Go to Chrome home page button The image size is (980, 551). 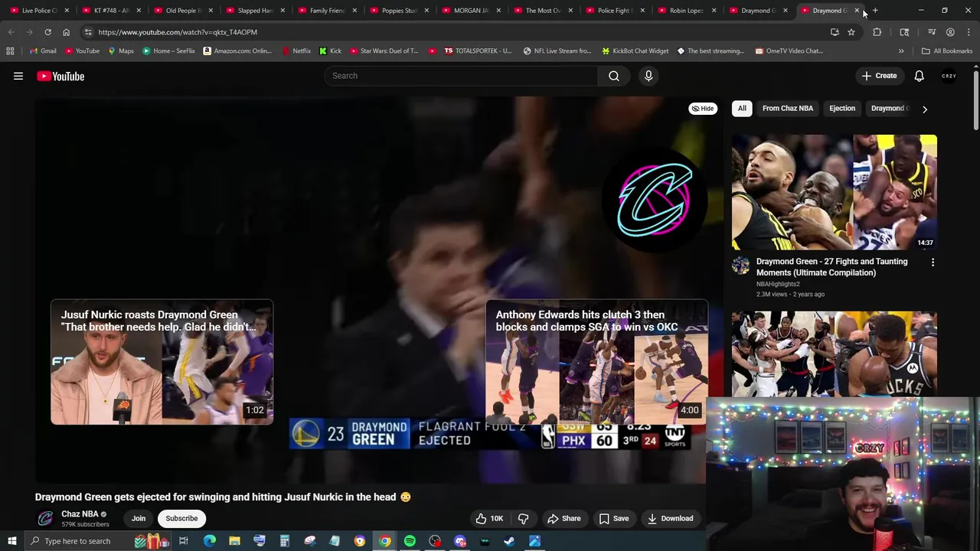(66, 32)
